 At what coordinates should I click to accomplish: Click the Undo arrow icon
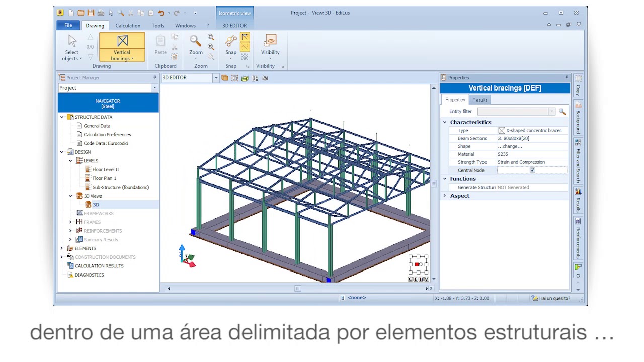click(161, 13)
